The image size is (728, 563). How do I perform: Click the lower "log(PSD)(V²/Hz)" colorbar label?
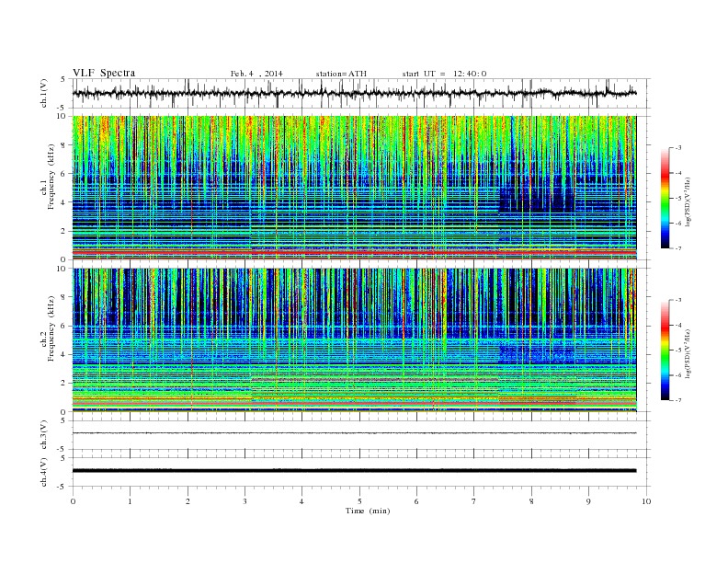point(688,353)
